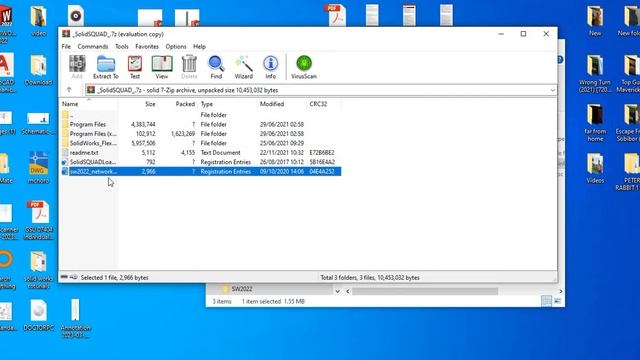Open the Schematic desktop shortcut

(x=38, y=122)
